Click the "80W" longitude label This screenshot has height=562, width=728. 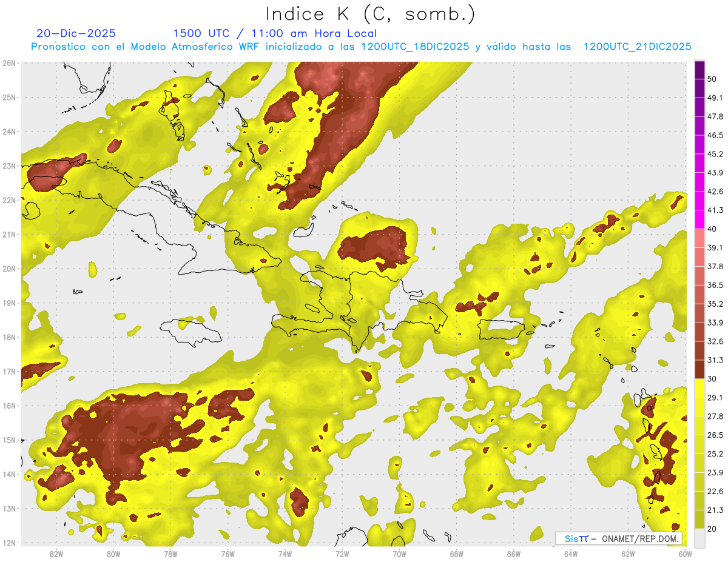pos(113,554)
